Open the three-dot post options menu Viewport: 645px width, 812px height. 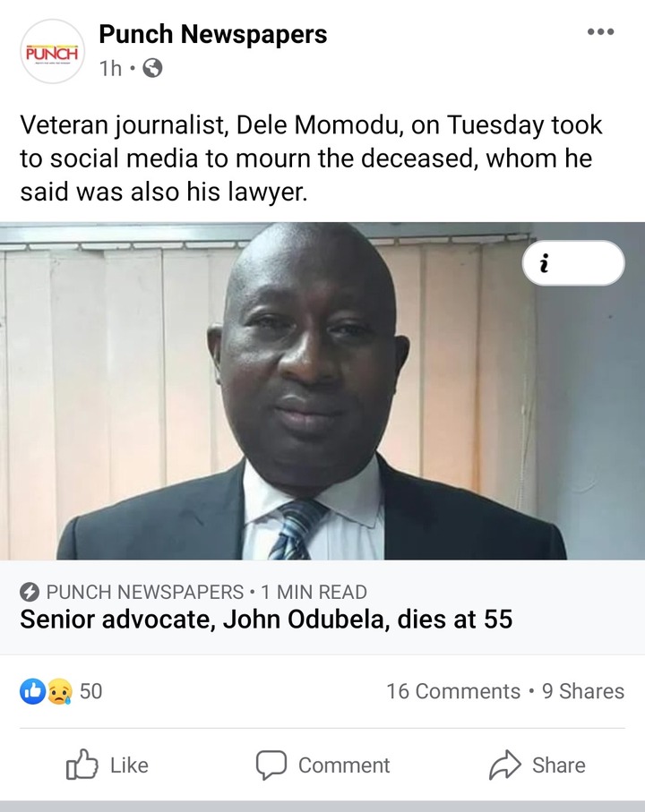(600, 32)
